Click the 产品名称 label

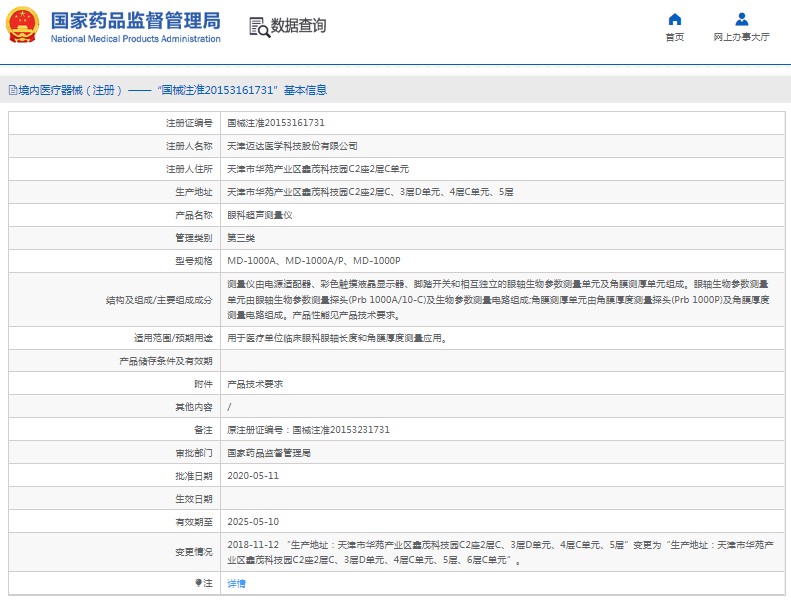(194, 215)
